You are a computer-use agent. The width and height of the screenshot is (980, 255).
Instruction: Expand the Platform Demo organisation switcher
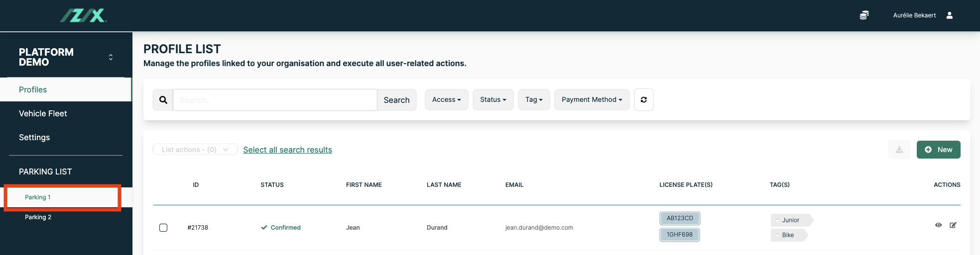pyautogui.click(x=111, y=57)
